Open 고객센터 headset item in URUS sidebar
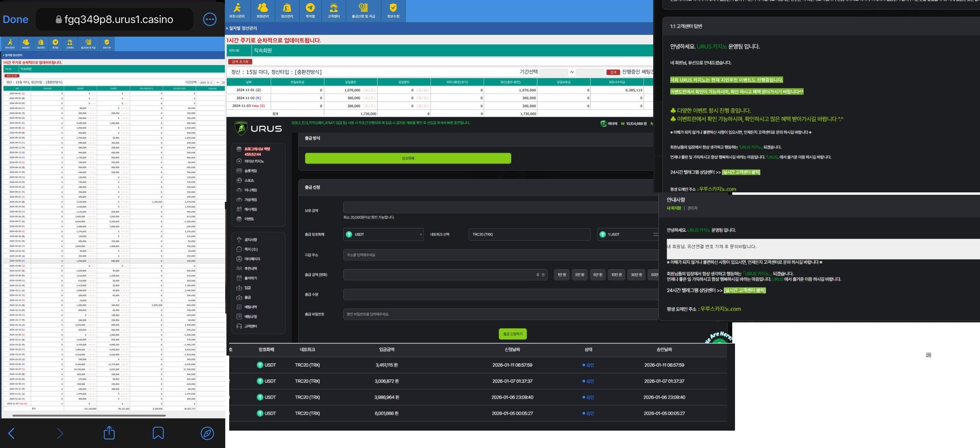980x448 pixels. click(250, 326)
